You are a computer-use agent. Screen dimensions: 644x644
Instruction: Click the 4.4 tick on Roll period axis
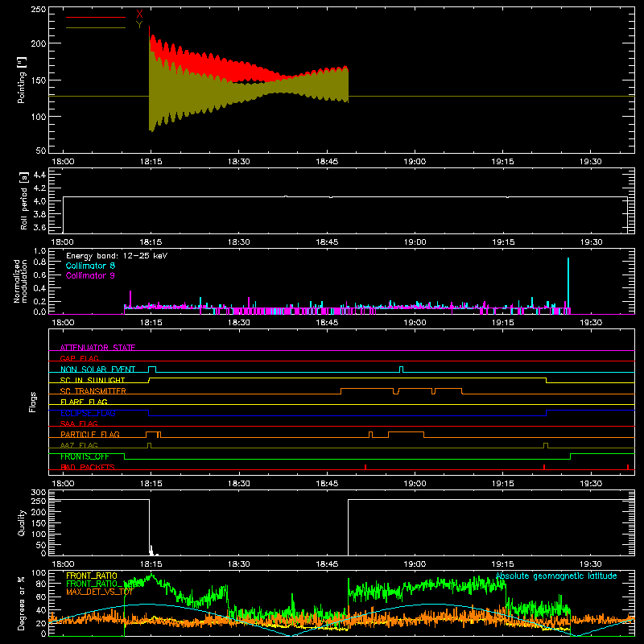tap(39, 175)
